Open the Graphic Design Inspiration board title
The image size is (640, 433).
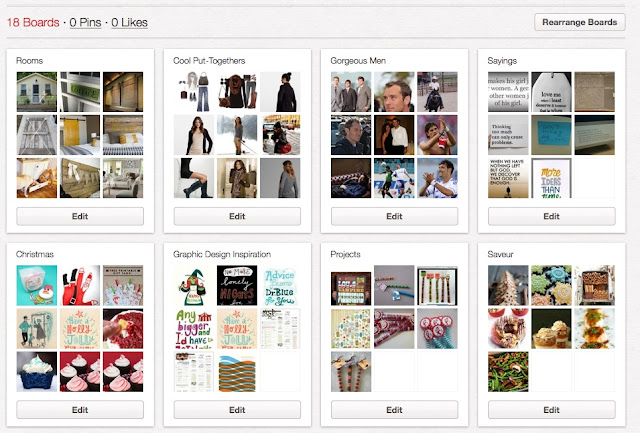(x=222, y=254)
